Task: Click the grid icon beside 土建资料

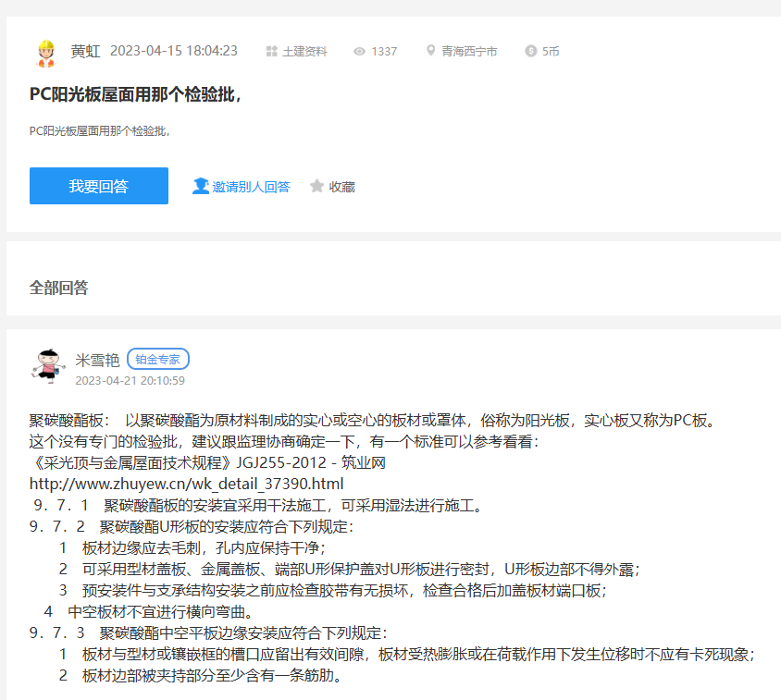Action: pos(271,52)
